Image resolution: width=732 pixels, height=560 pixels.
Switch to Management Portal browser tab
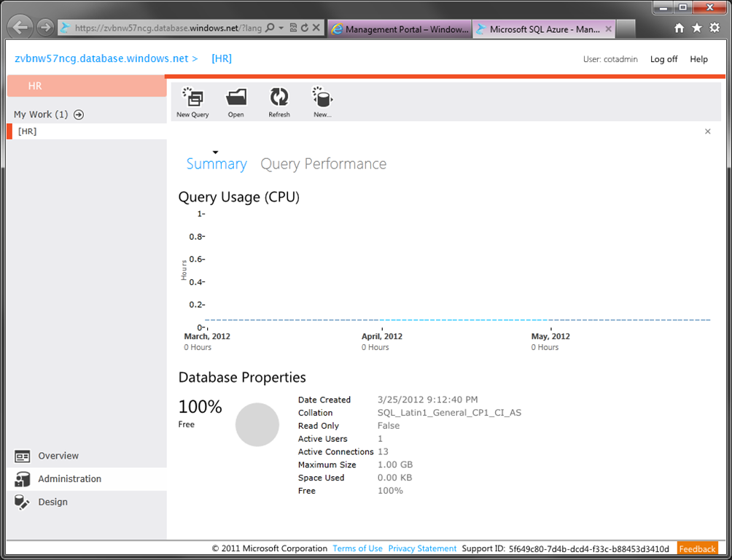click(x=400, y=29)
